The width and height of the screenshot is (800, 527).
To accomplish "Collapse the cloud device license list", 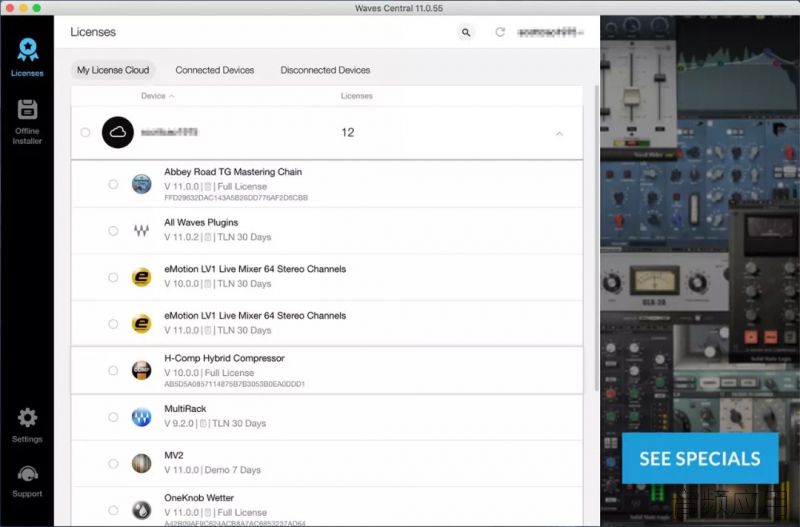I will click(560, 134).
